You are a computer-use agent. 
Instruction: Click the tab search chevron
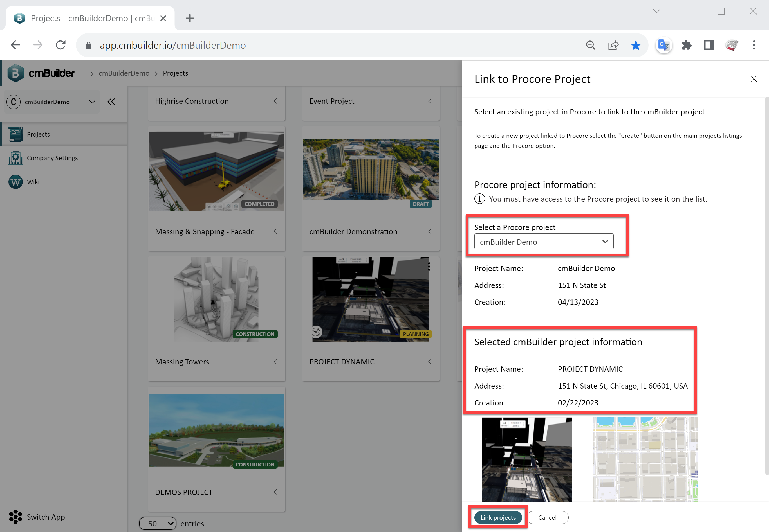tap(657, 11)
